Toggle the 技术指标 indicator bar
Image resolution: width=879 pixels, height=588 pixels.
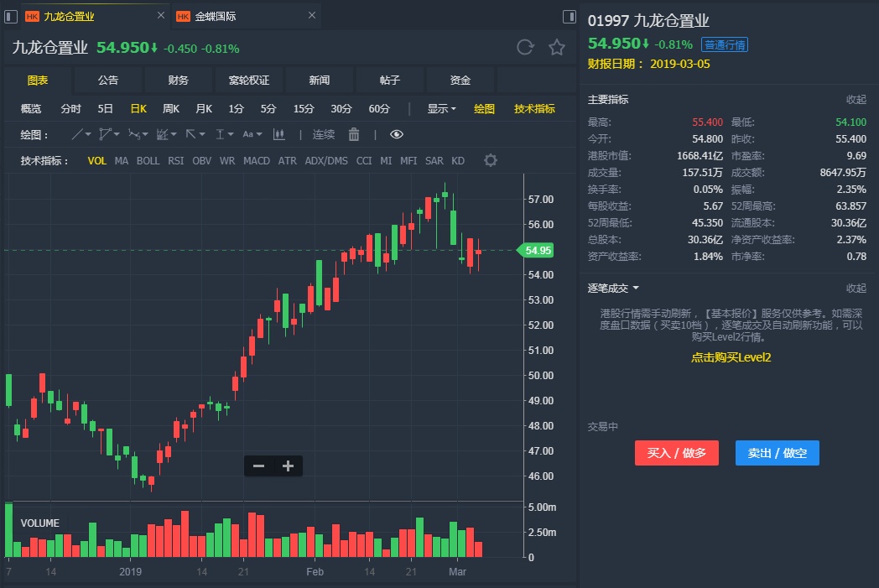pos(534,108)
